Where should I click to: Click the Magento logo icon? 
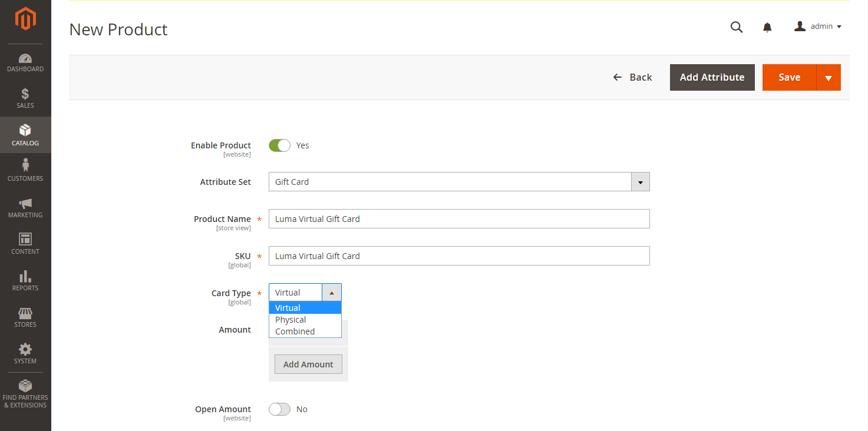pyautogui.click(x=25, y=19)
